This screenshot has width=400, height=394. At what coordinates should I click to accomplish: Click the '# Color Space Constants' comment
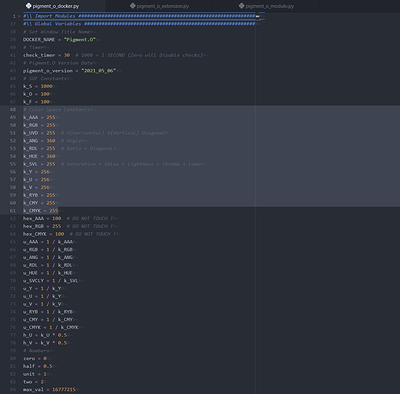pyautogui.click(x=56, y=109)
